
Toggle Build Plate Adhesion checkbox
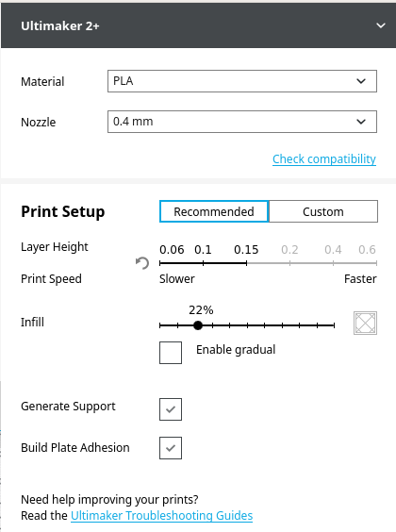[x=171, y=448]
